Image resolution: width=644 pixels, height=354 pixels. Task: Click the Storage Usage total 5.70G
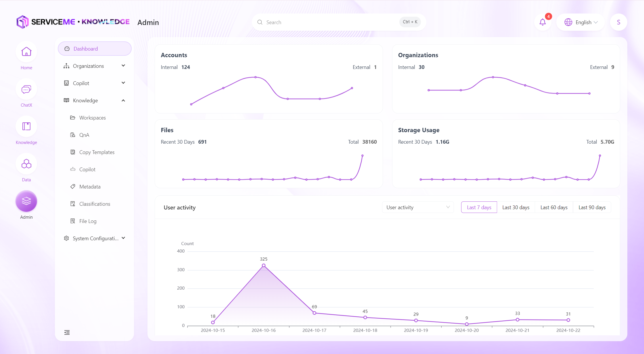pyautogui.click(x=607, y=142)
